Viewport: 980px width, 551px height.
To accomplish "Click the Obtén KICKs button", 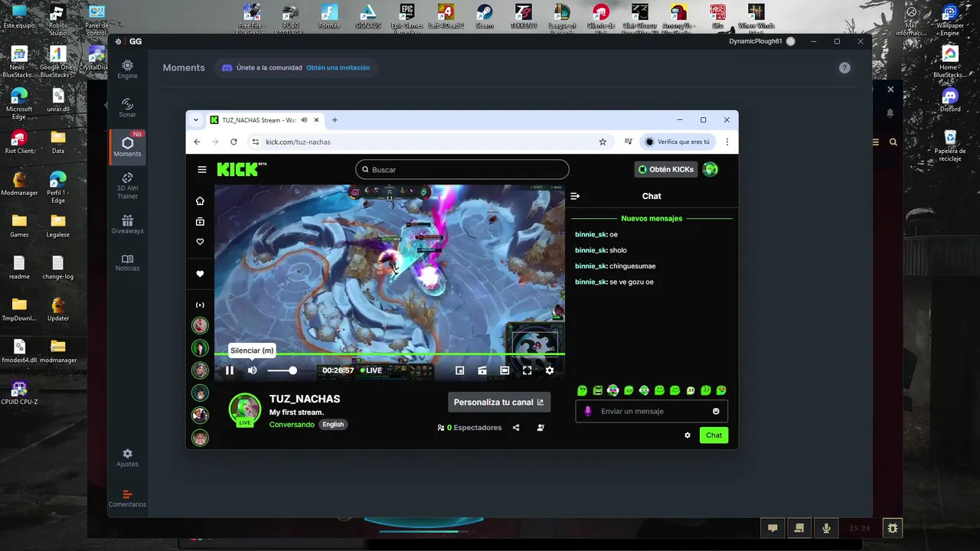I will [666, 169].
